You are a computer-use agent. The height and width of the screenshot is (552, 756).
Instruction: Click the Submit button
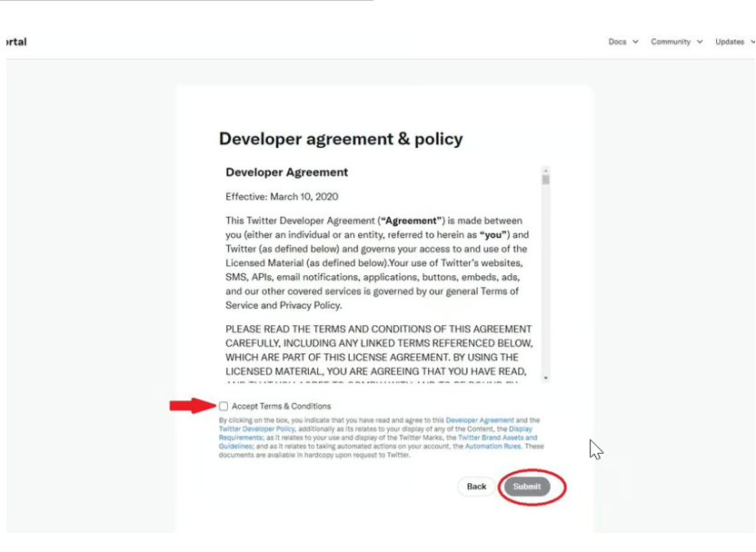click(x=527, y=487)
